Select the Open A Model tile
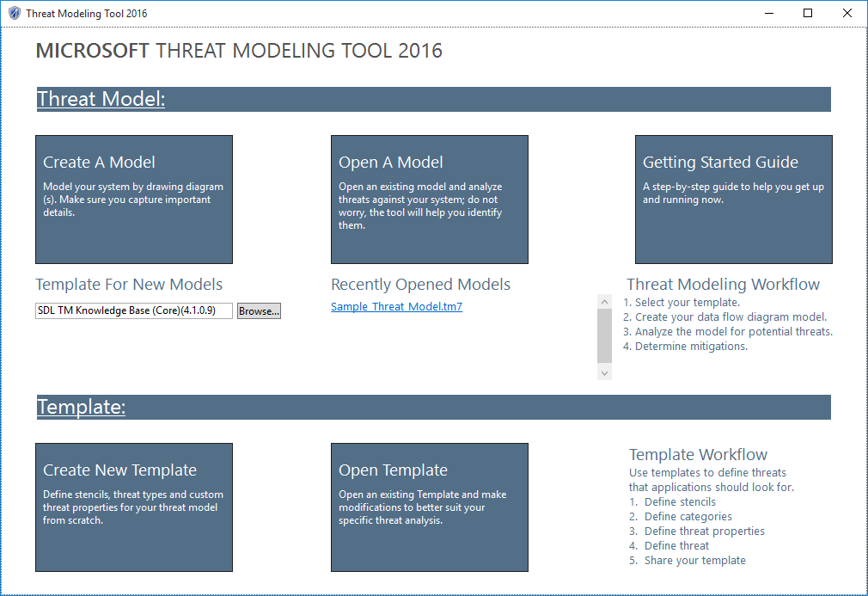Image resolution: width=868 pixels, height=596 pixels. click(x=429, y=200)
